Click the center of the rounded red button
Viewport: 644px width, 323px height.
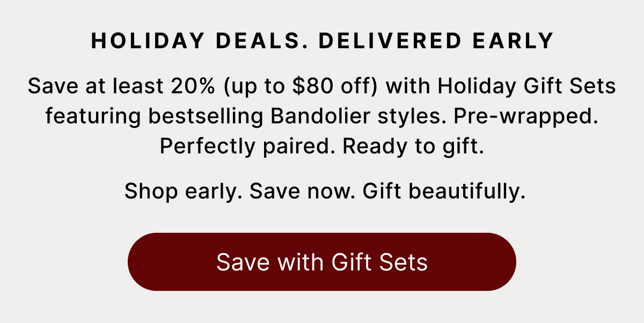pos(322,261)
